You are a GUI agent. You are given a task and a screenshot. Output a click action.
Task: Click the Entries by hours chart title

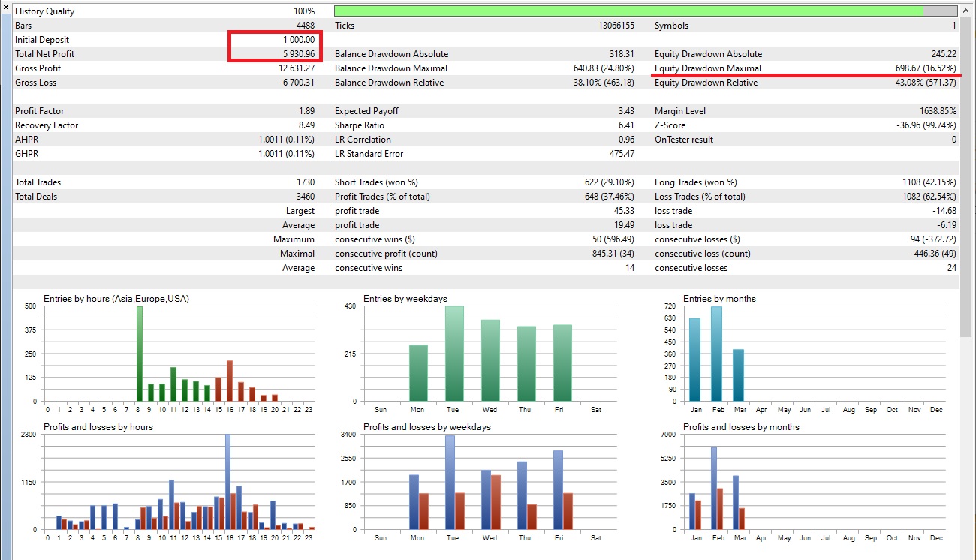pos(116,299)
